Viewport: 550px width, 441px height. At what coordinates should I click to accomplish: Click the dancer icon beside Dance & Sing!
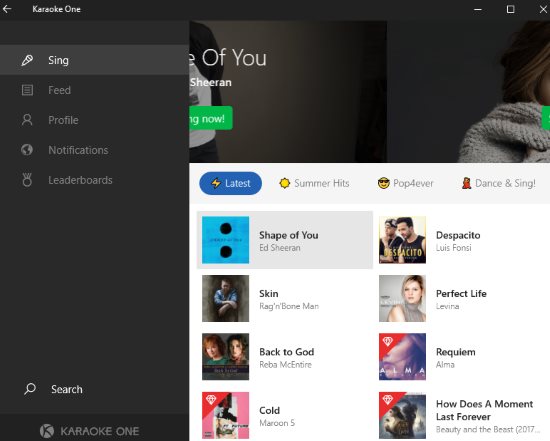click(466, 183)
